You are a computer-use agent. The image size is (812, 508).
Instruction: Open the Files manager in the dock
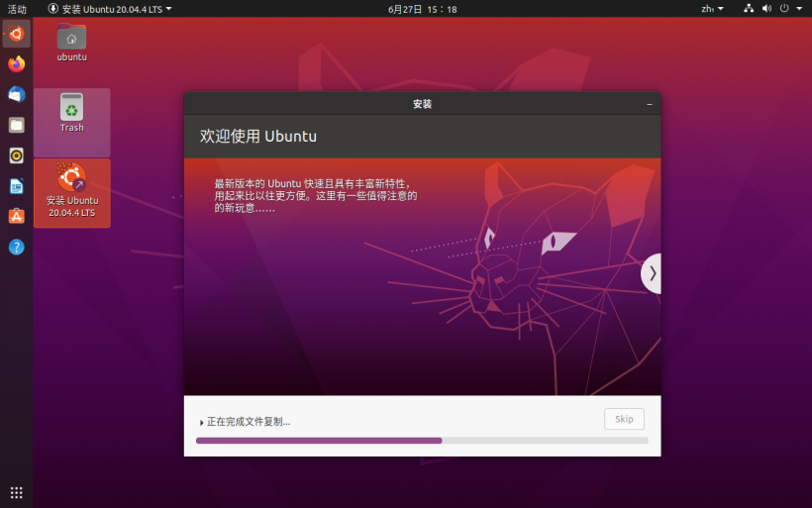(x=16, y=125)
